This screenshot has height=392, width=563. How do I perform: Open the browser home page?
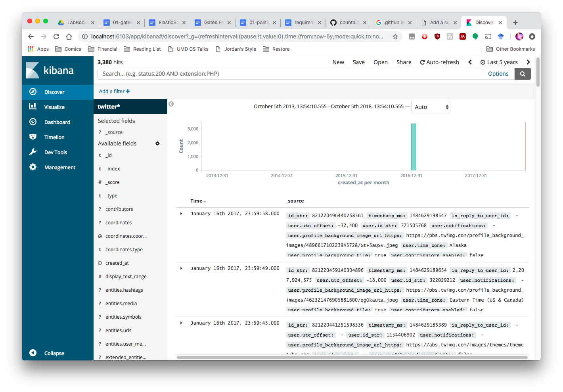[x=69, y=36]
